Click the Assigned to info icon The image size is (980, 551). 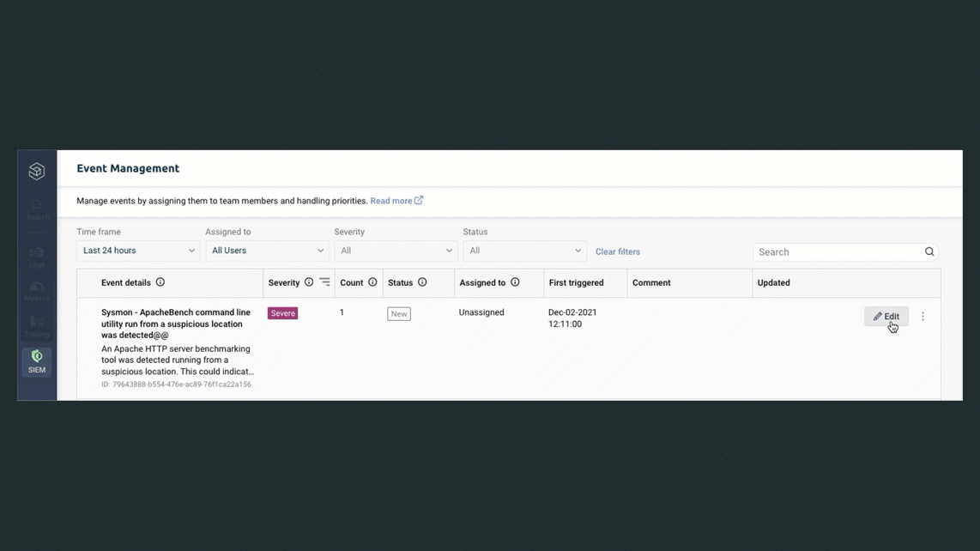point(515,282)
